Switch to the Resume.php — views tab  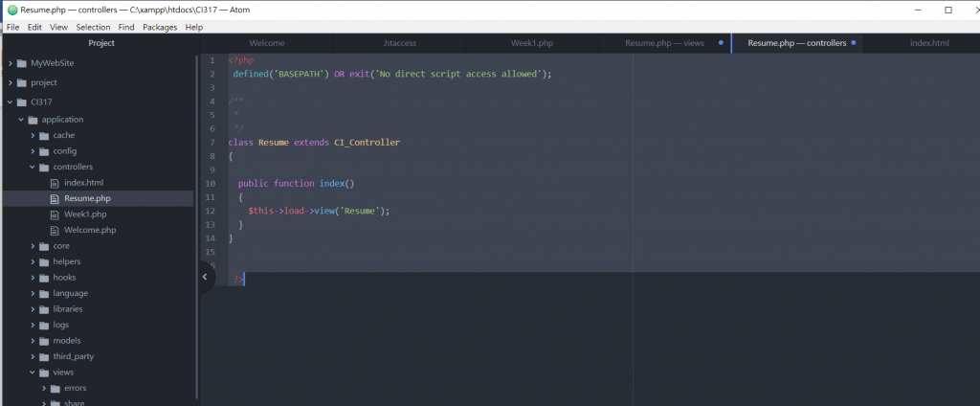(664, 43)
